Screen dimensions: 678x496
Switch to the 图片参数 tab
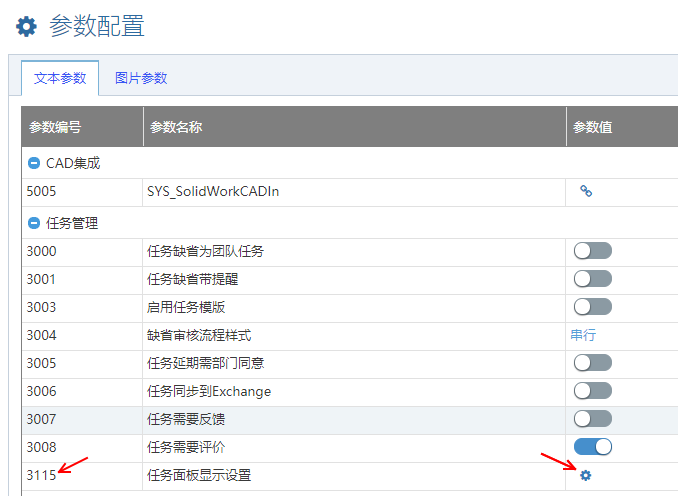coord(141,78)
